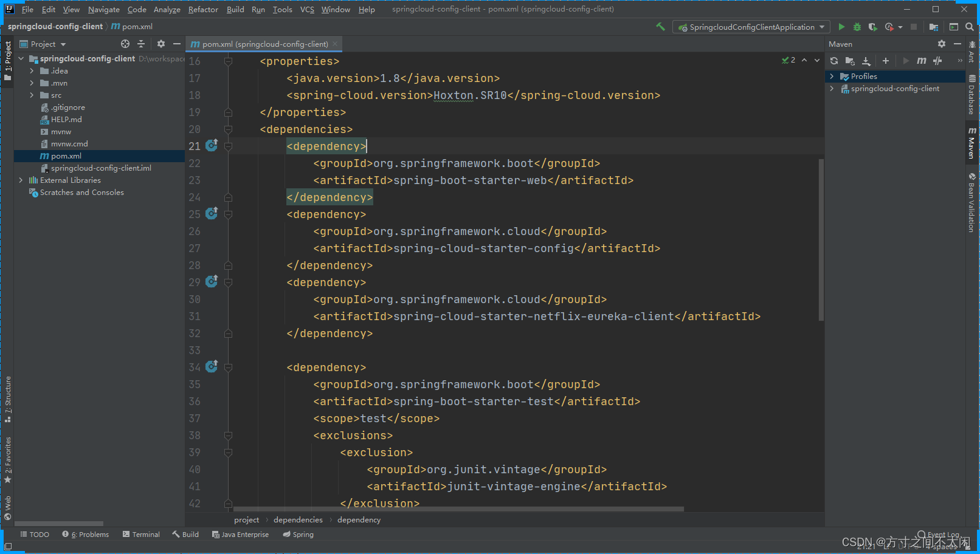
Task: Open the File menu
Action: [x=27, y=9]
